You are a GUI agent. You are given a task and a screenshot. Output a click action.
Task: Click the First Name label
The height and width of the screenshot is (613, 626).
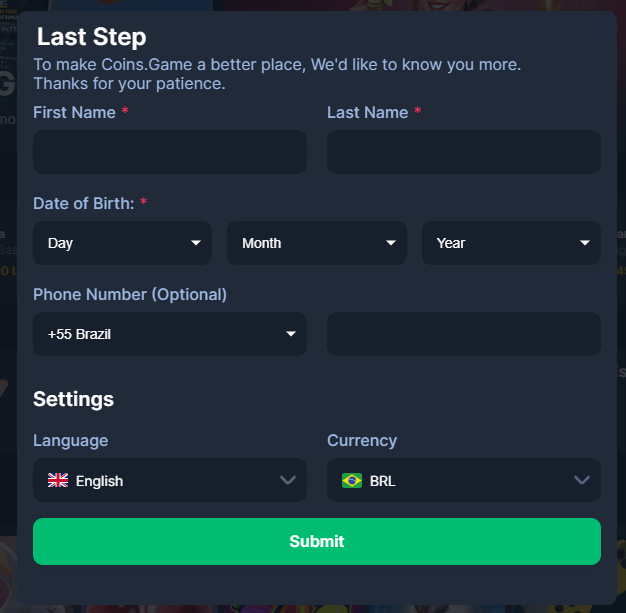[x=74, y=113]
